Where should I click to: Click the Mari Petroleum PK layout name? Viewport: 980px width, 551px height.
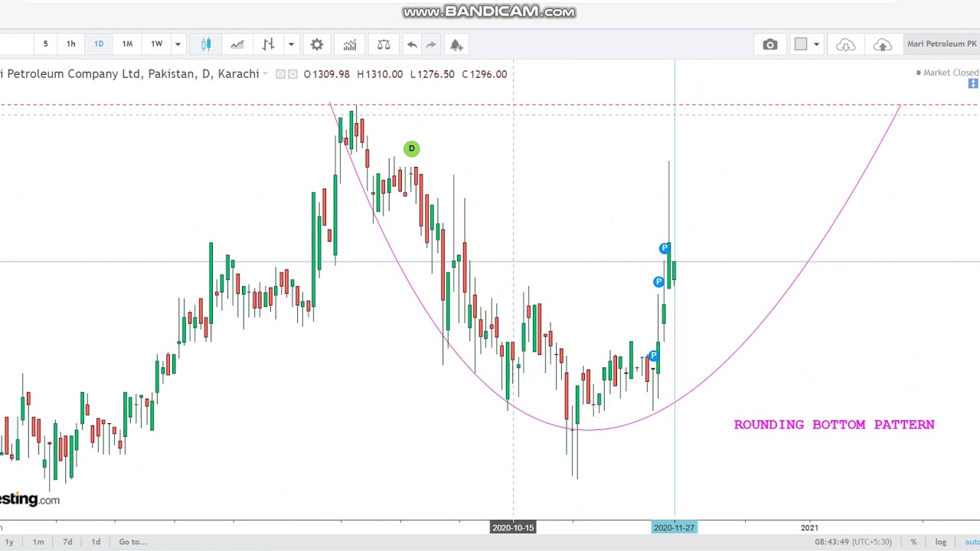pyautogui.click(x=942, y=44)
